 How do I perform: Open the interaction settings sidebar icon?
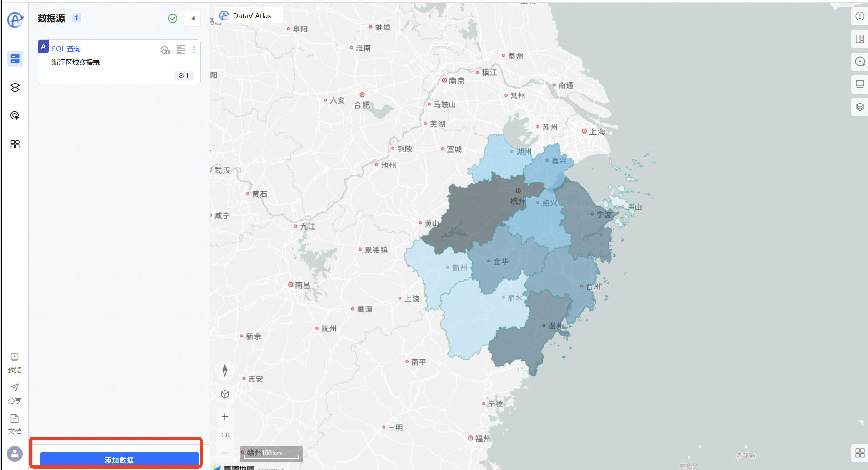click(x=15, y=115)
